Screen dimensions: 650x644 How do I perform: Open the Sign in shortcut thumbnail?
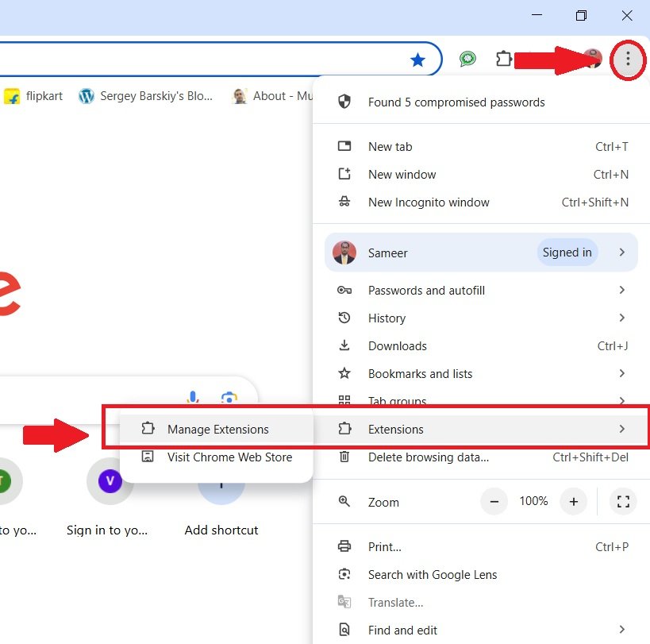coord(109,480)
